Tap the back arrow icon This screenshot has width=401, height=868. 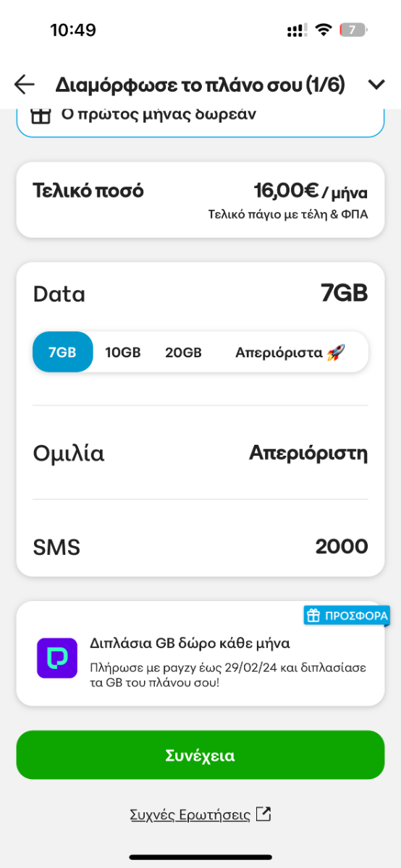click(25, 85)
